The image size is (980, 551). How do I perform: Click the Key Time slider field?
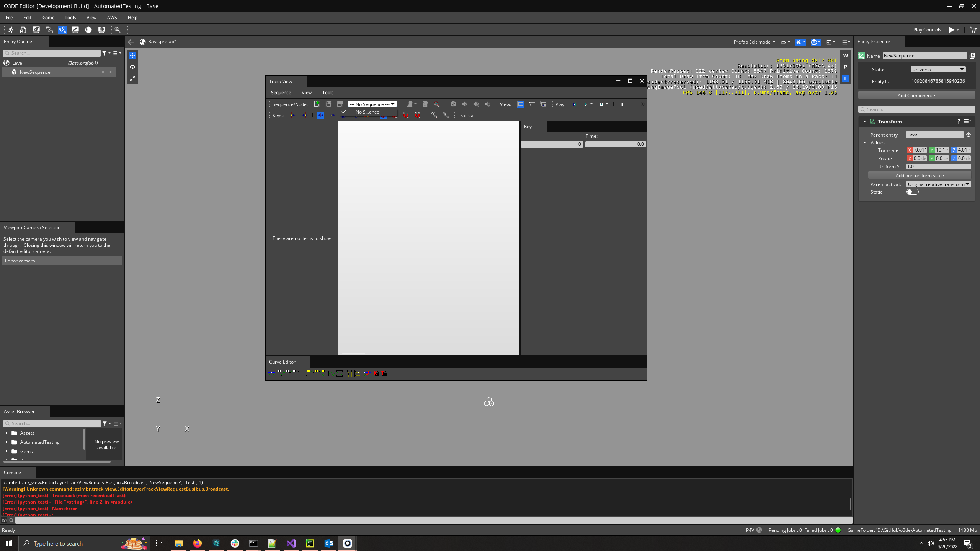615,144
